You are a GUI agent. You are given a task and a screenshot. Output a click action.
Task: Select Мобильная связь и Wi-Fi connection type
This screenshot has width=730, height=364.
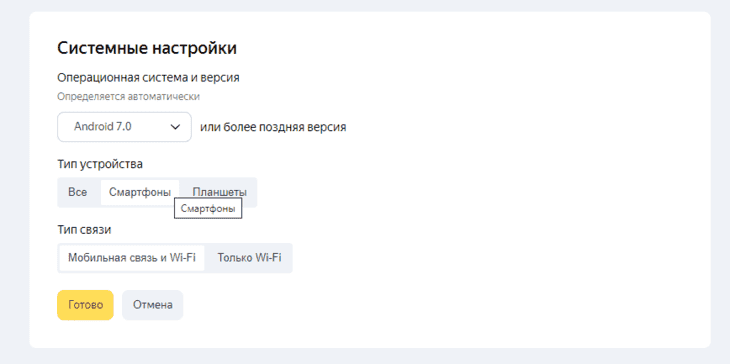point(132,258)
